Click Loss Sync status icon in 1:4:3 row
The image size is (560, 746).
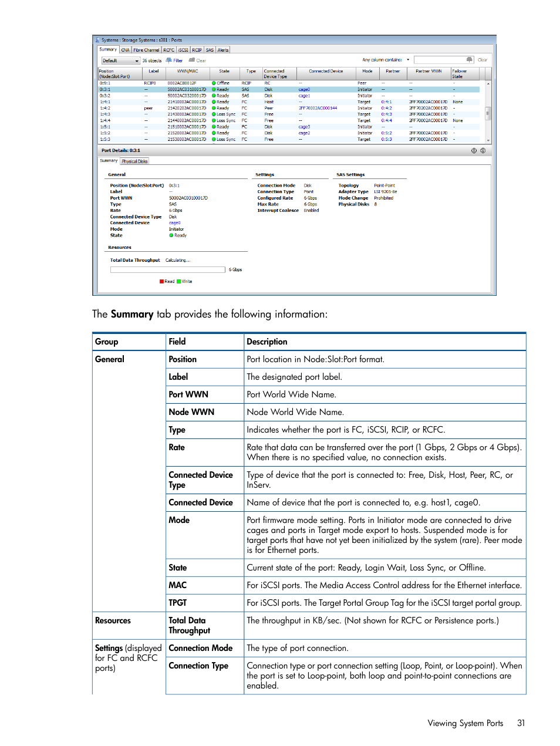point(214,114)
